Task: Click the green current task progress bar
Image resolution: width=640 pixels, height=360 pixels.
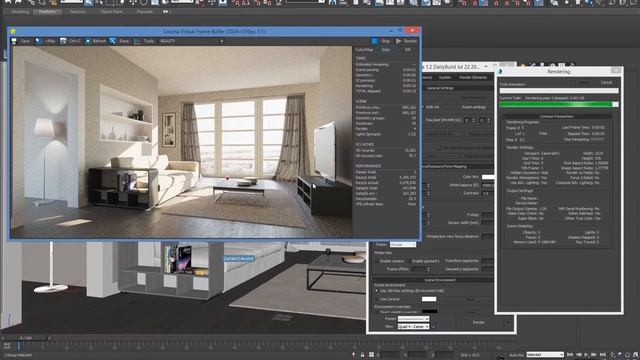Action: click(559, 104)
